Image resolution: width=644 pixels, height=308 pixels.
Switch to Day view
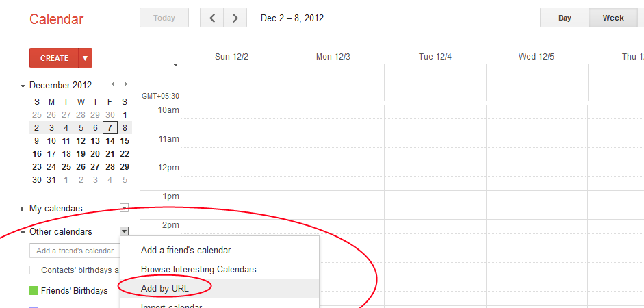(x=565, y=18)
